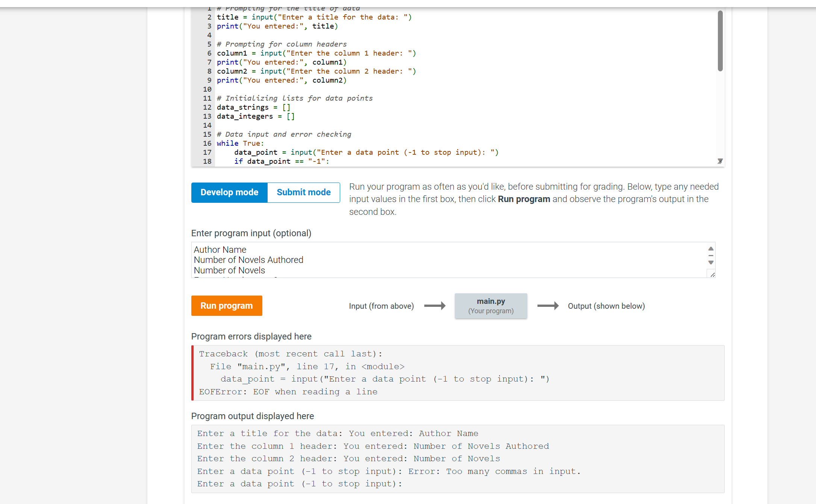Click the orange Run program button
816x504 pixels.
[x=227, y=306]
